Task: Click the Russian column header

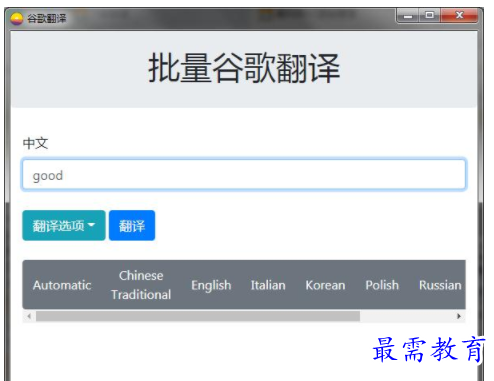Action: point(440,285)
